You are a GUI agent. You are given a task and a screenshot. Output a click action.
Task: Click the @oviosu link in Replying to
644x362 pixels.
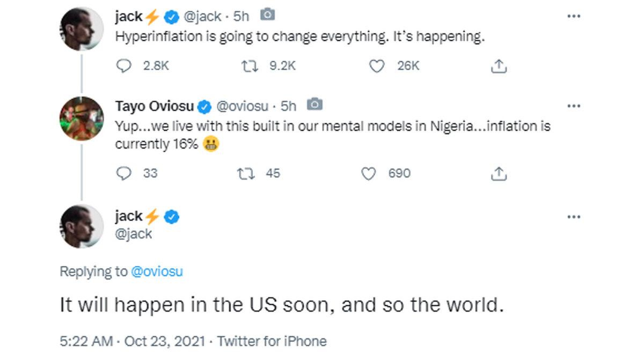tap(157, 271)
